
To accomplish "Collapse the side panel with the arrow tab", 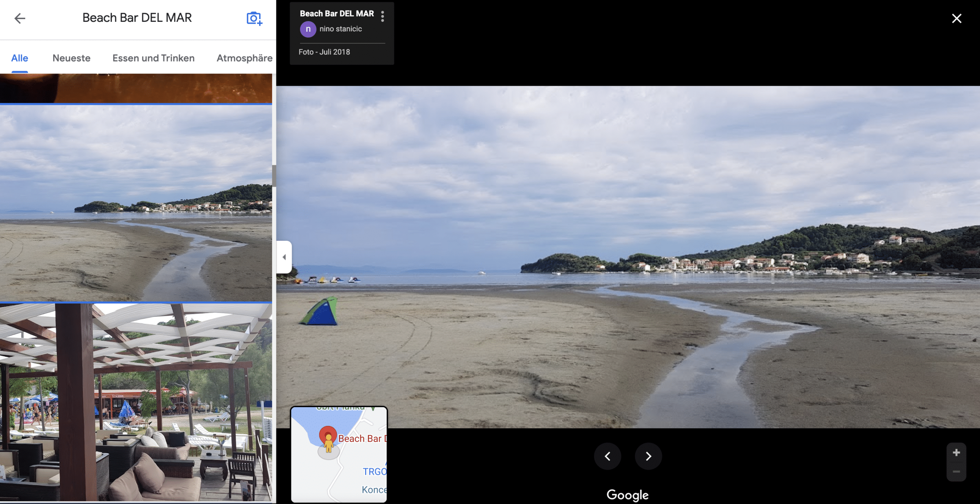I will (284, 257).
